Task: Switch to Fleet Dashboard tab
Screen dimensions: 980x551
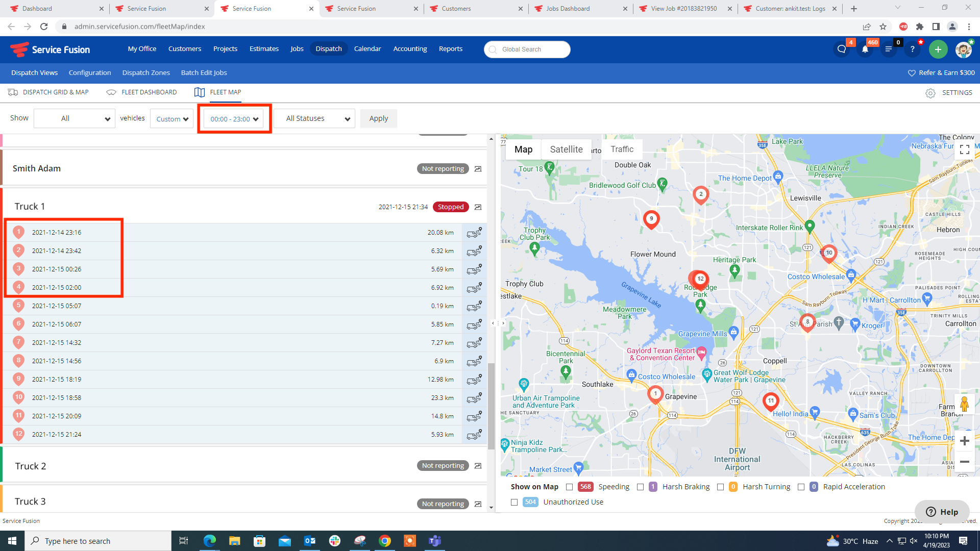Action: (x=141, y=92)
